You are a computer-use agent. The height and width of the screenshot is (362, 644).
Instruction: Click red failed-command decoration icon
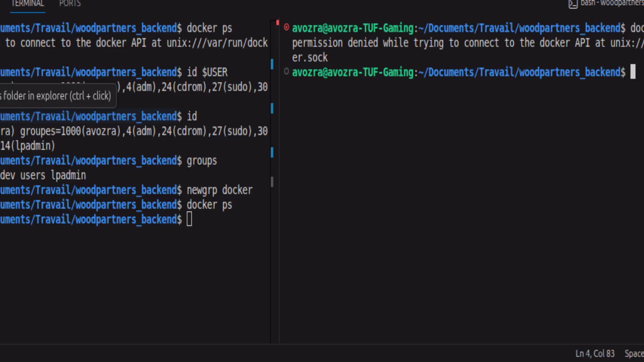pyautogui.click(x=286, y=27)
